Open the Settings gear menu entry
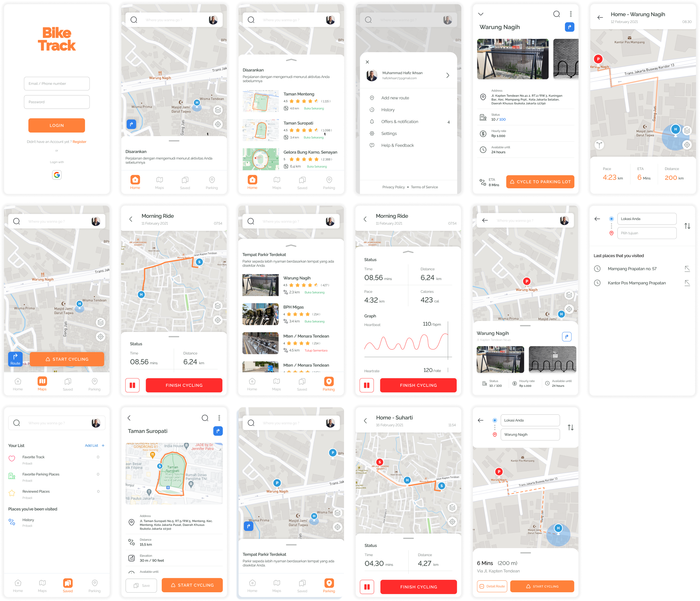The width and height of the screenshot is (700, 601). [389, 133]
